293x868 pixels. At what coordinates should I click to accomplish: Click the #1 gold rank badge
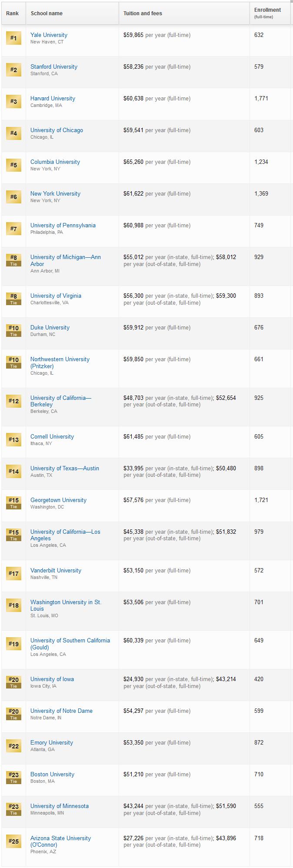tap(13, 38)
